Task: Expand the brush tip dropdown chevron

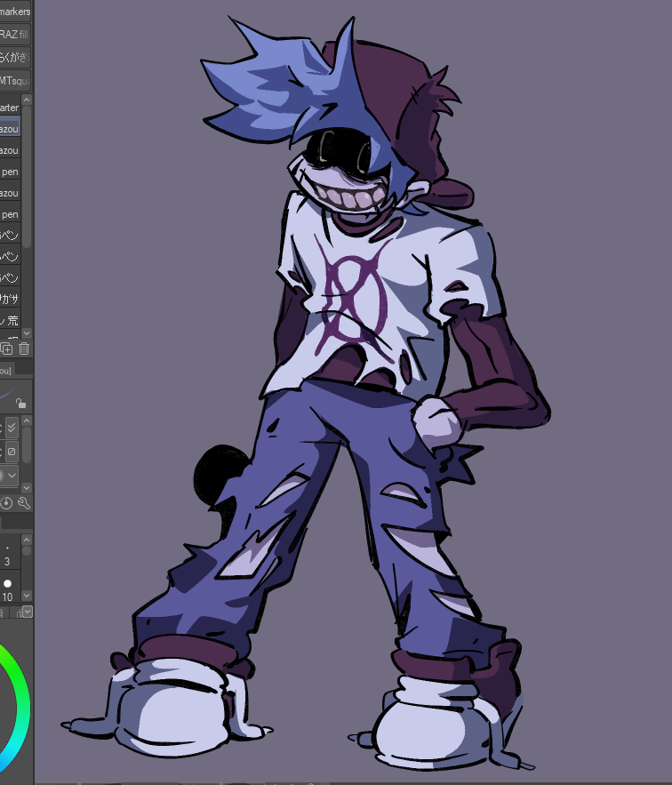Action: [x=12, y=476]
